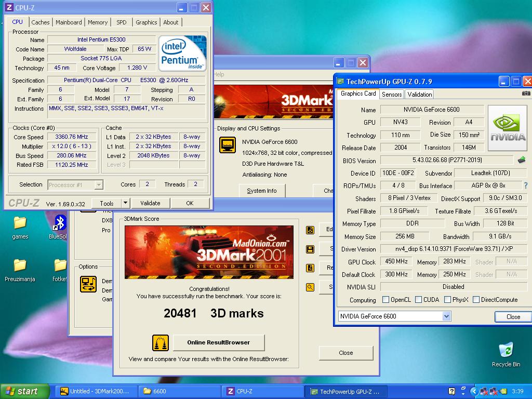Enable the OpenCL checkbox
The height and width of the screenshot is (399, 532).
pyautogui.click(x=385, y=300)
